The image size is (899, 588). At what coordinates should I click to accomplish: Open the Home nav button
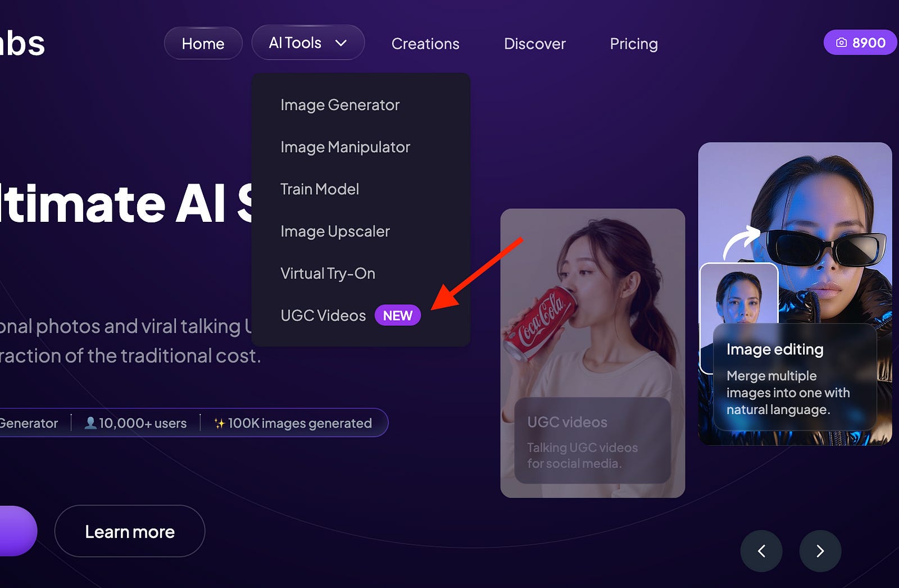pyautogui.click(x=203, y=43)
